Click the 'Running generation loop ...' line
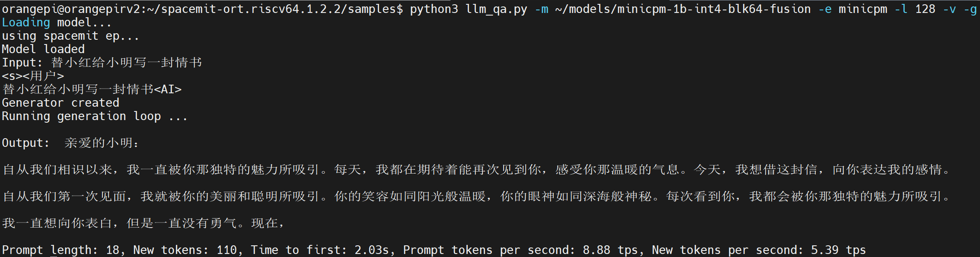The height and width of the screenshot is (257, 980). click(95, 116)
